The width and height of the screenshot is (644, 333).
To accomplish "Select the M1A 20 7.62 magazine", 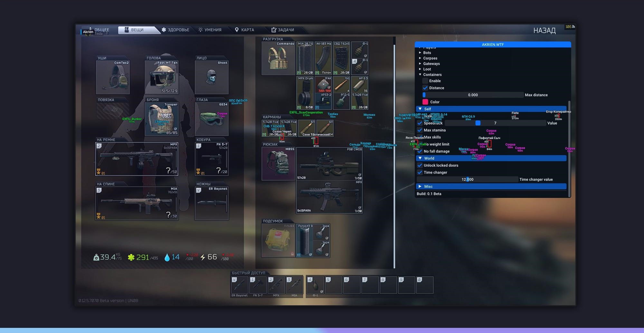I will (305, 58).
